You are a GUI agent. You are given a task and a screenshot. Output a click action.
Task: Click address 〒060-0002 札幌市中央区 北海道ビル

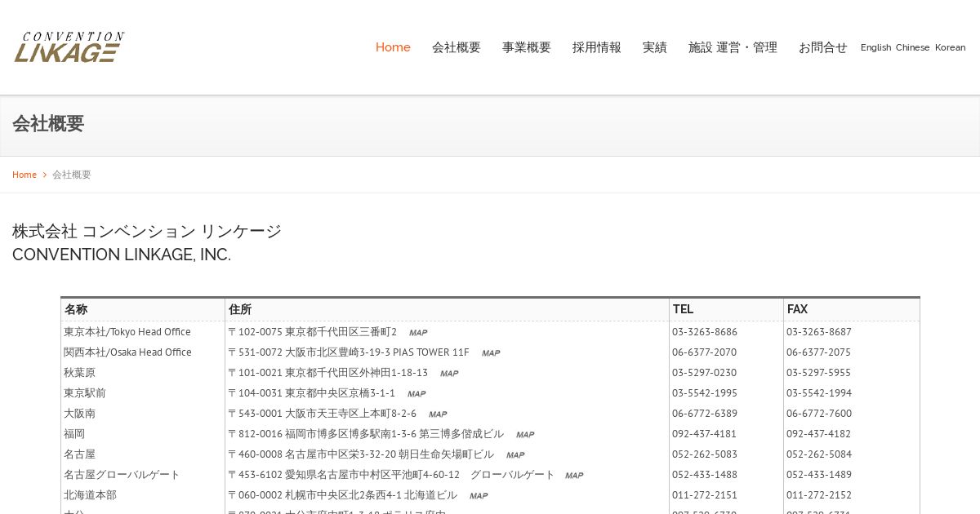tap(343, 495)
